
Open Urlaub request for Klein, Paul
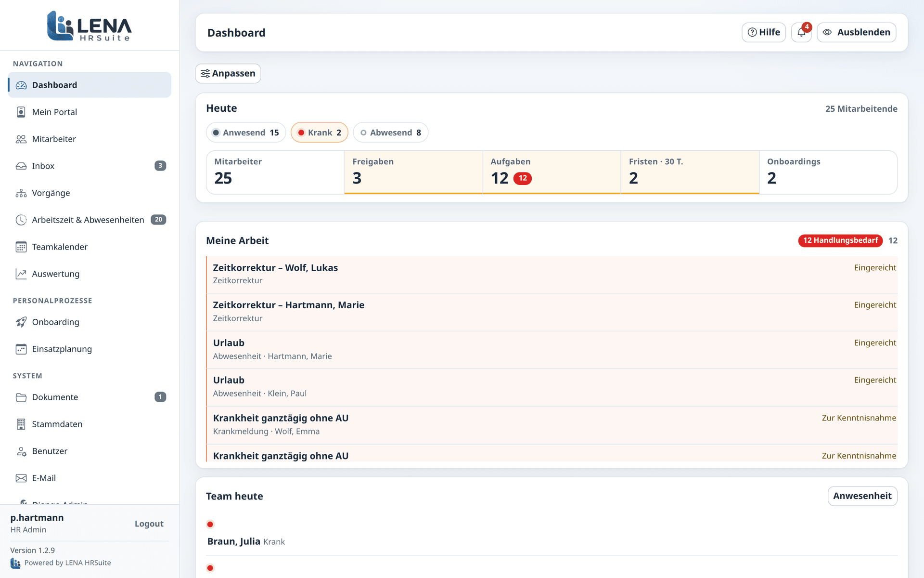pyautogui.click(x=552, y=387)
